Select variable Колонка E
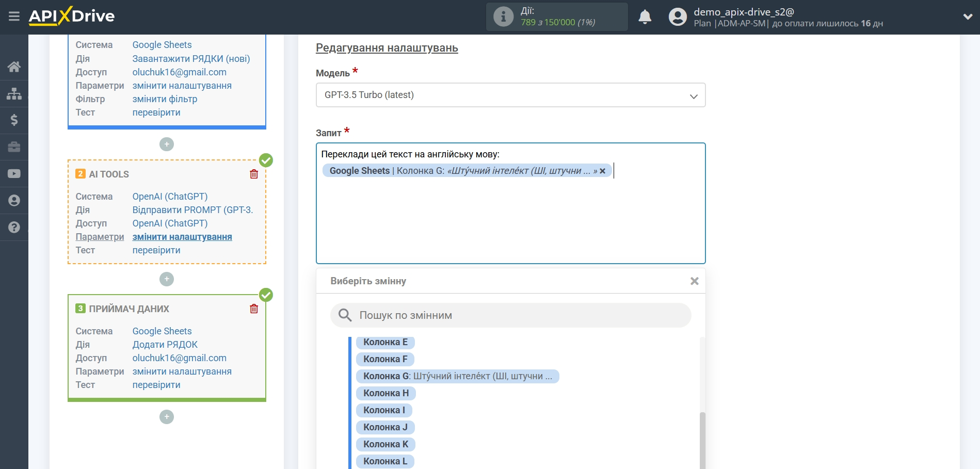The width and height of the screenshot is (980, 469). pos(385,342)
